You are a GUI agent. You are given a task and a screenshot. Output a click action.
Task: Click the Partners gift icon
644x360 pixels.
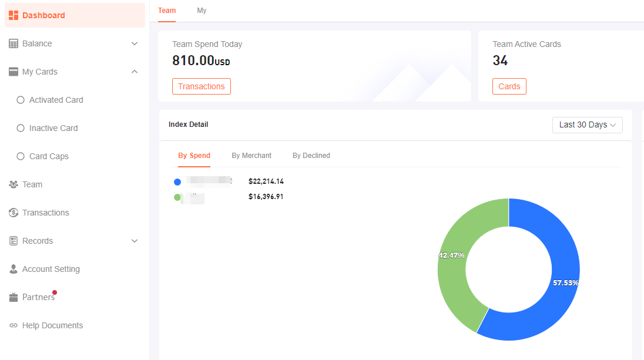(x=14, y=297)
